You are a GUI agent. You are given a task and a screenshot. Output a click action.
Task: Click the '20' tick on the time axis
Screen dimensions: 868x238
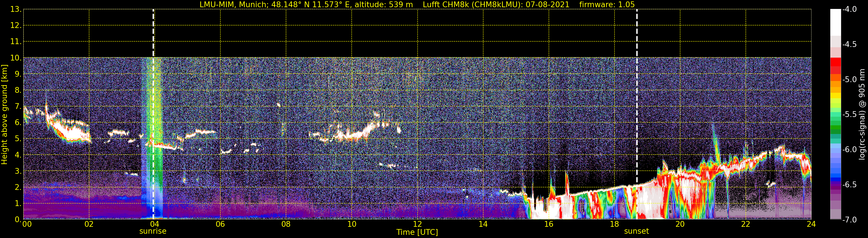(680, 224)
